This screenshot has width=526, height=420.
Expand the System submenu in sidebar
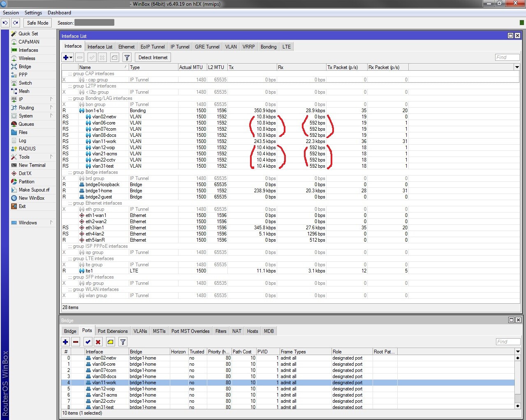(x=51, y=116)
